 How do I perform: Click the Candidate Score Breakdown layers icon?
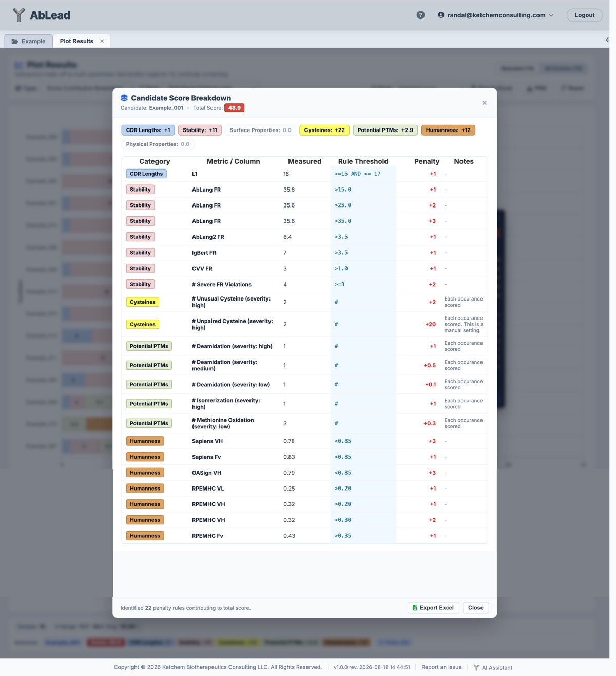[x=124, y=98]
